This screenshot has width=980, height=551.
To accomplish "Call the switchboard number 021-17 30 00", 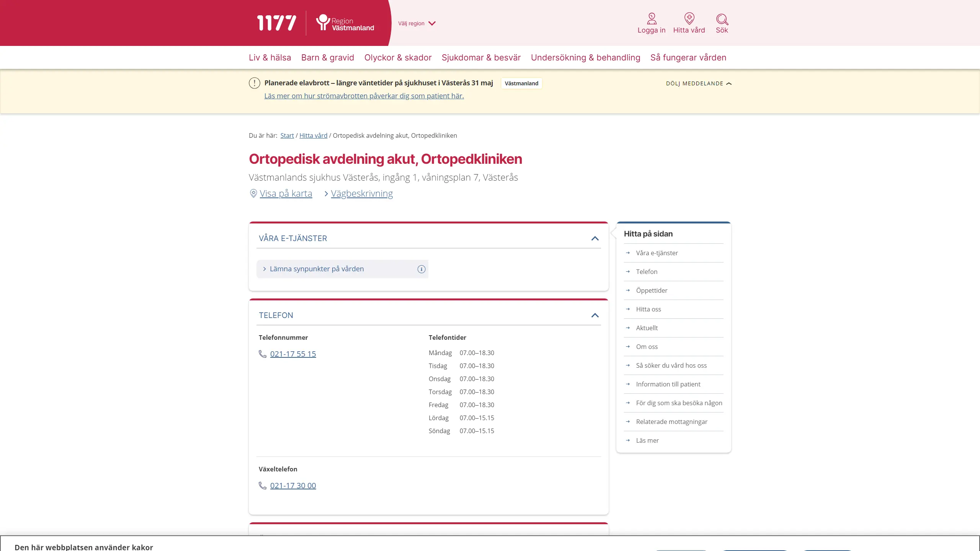I will click(x=293, y=486).
